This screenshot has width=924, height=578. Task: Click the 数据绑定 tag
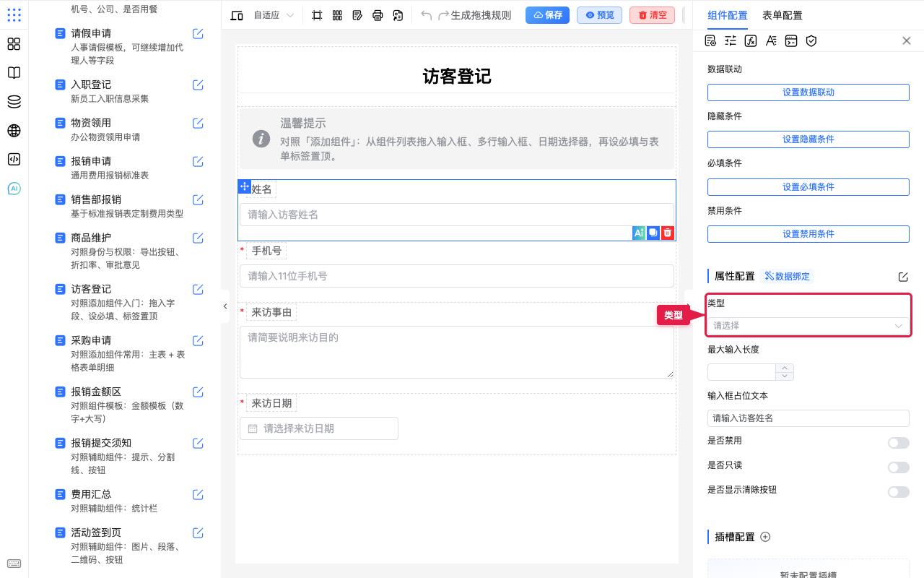[x=788, y=276]
